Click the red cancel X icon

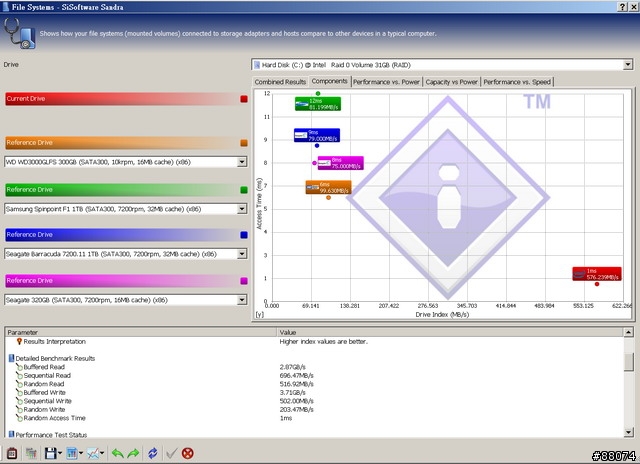(187, 453)
